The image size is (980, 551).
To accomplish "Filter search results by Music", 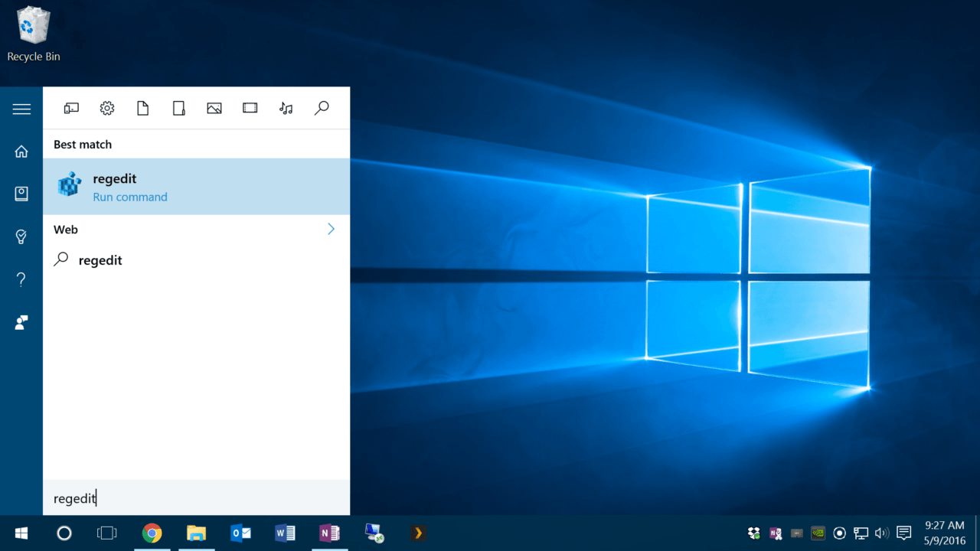I will pos(286,108).
